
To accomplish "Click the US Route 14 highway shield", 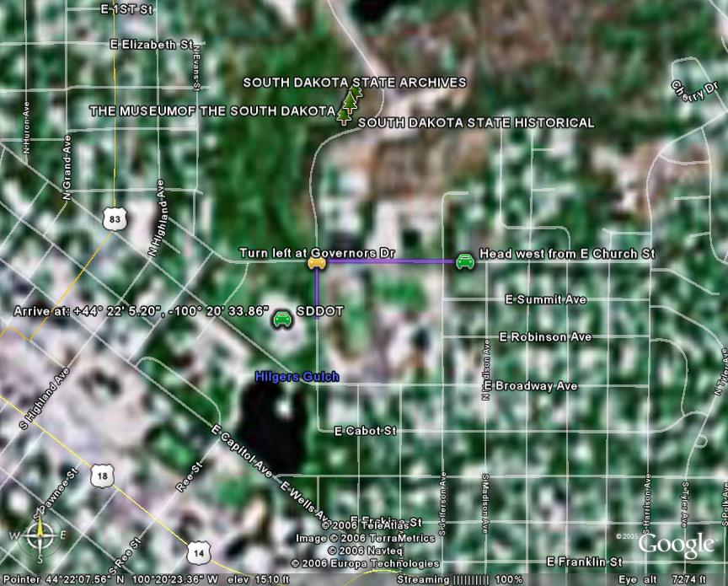I will tap(199, 553).
